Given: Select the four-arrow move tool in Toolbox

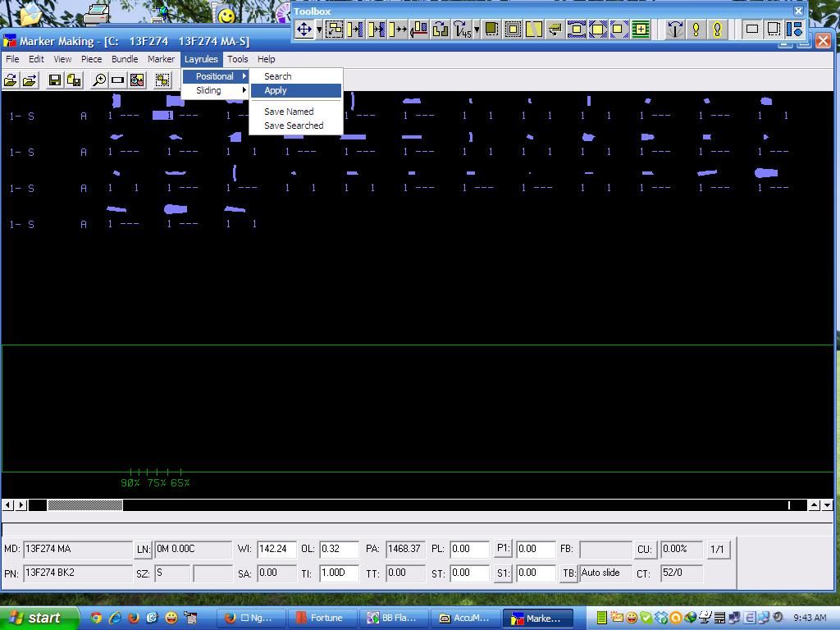Looking at the screenshot, I should (304, 29).
